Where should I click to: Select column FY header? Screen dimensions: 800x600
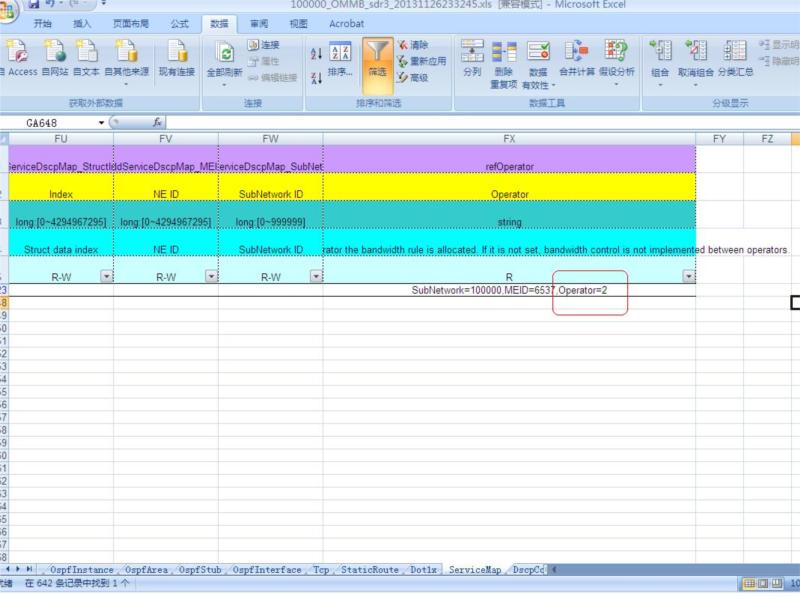719,139
